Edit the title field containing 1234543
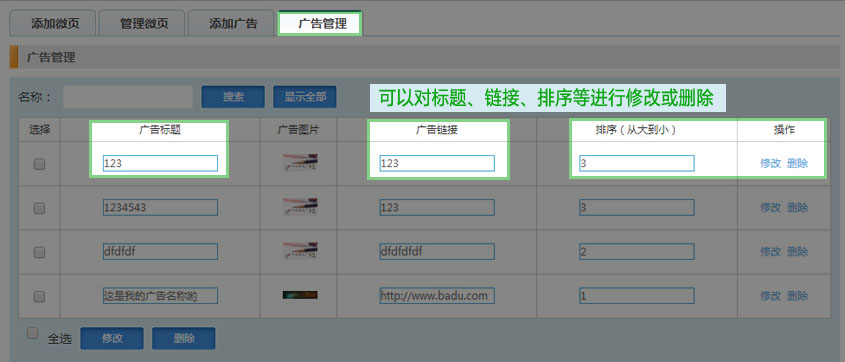Image resolution: width=845 pixels, height=362 pixels. (160, 207)
